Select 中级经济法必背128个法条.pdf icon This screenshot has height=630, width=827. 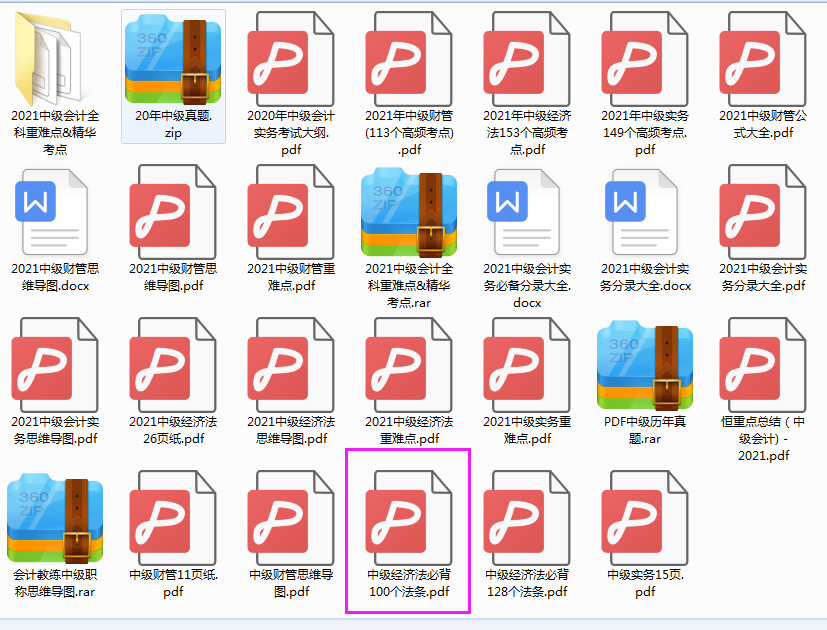pyautogui.click(x=527, y=518)
